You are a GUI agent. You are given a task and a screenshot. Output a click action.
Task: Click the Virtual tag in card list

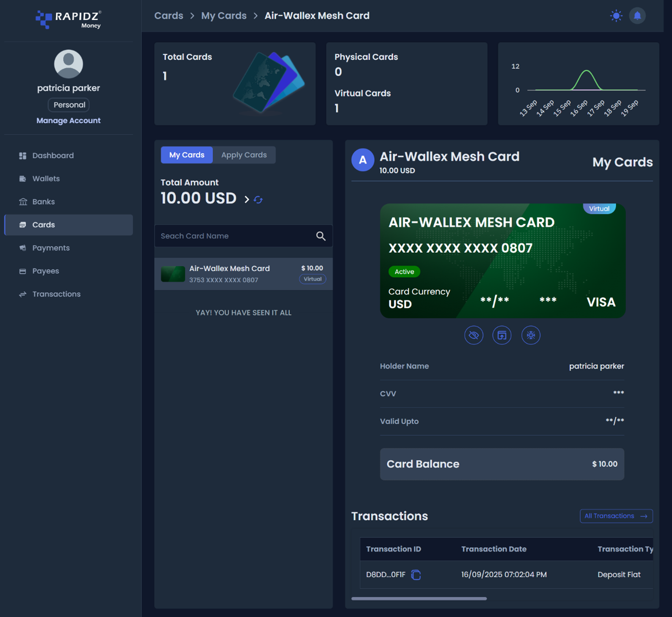312,279
